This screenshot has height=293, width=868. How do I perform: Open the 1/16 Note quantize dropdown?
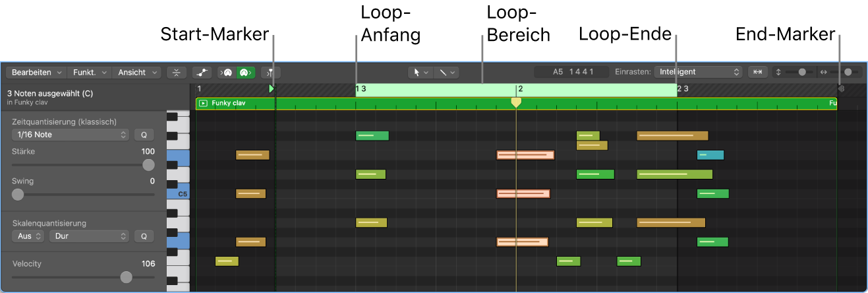click(x=71, y=135)
